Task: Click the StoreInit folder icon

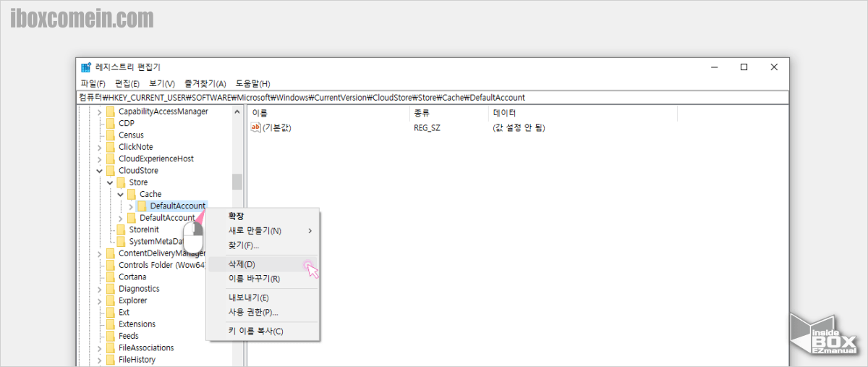Action: click(x=121, y=229)
